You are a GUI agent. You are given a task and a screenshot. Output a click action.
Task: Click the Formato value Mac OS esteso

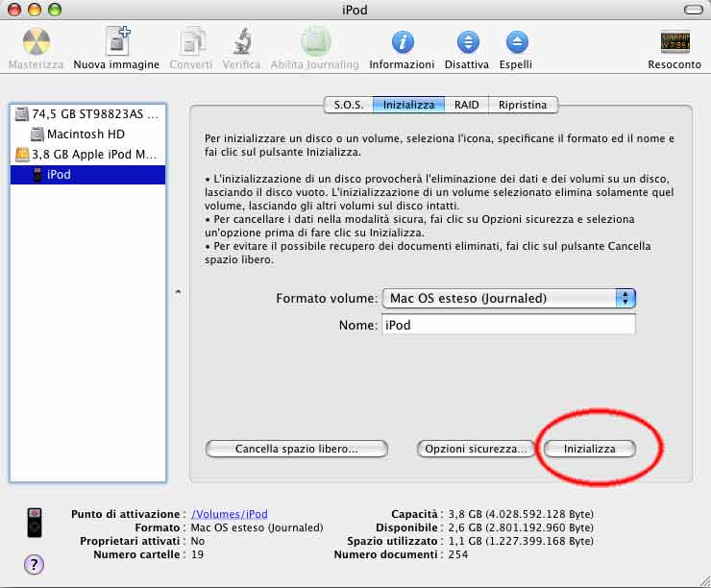[257, 527]
